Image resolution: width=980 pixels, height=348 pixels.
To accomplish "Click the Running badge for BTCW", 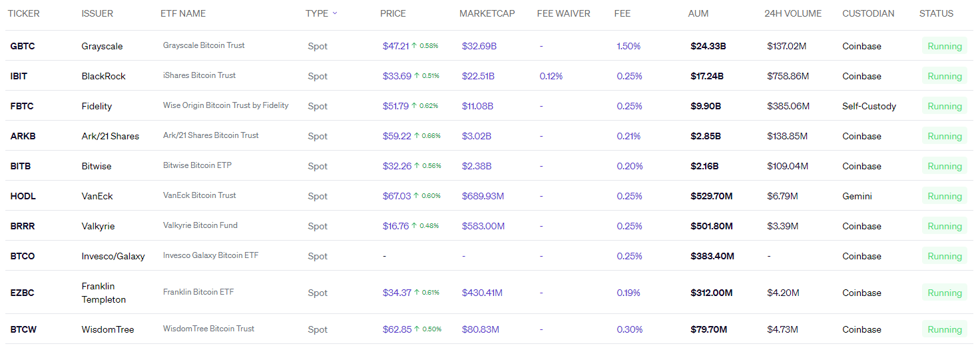I will coord(944,329).
